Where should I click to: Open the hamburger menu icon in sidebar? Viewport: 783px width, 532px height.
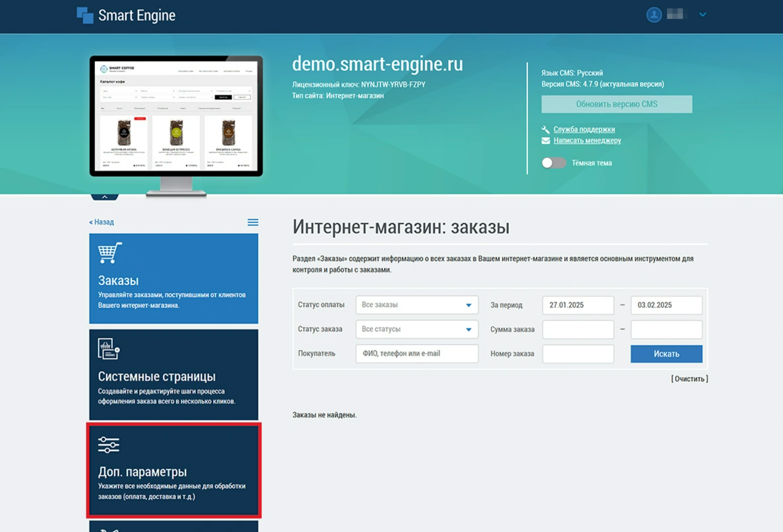click(253, 222)
